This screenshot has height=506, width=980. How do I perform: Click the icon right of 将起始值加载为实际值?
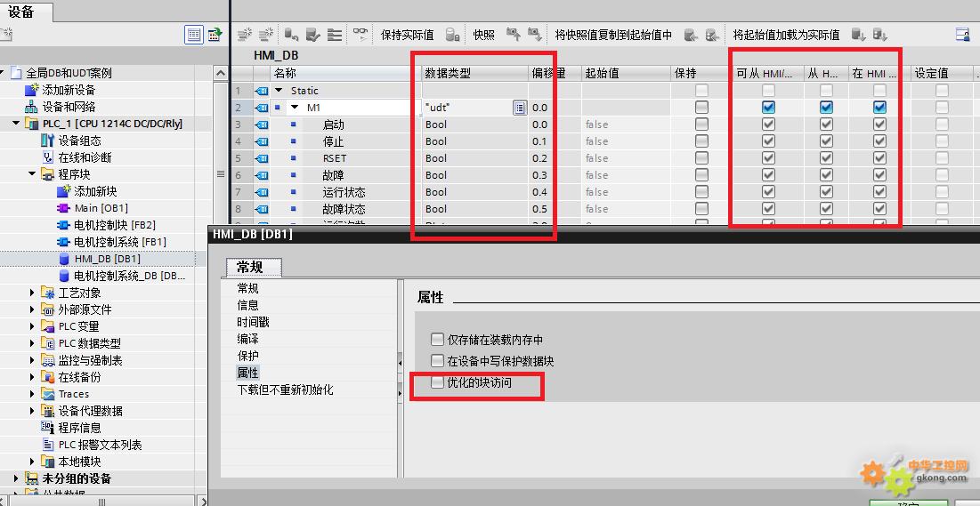pyautogui.click(x=858, y=35)
